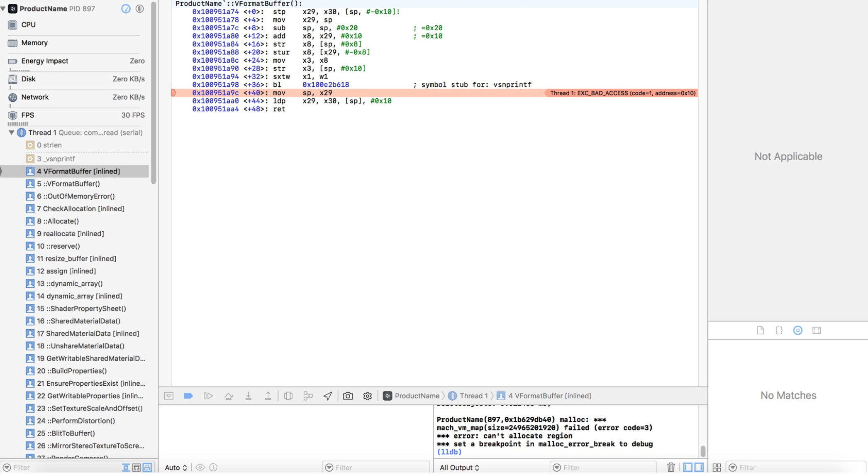Clear console with trash icon

(671, 467)
